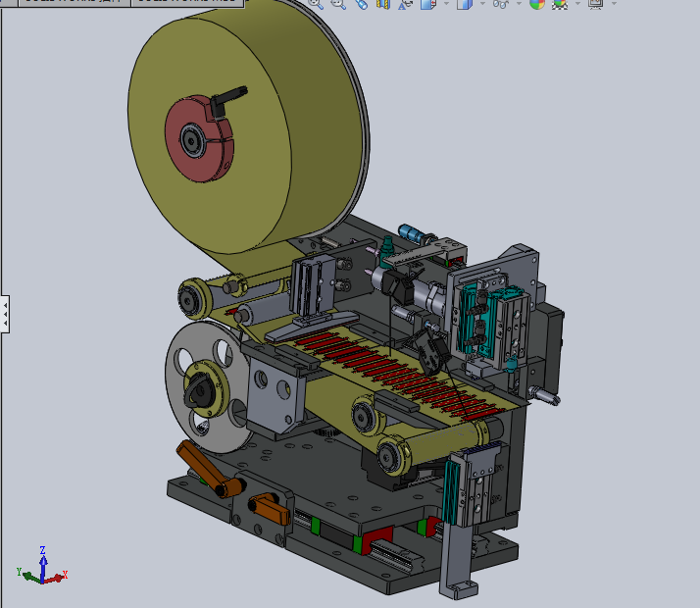Click the Previous View icon
The width and height of the screenshot is (700, 608).
click(x=361, y=4)
